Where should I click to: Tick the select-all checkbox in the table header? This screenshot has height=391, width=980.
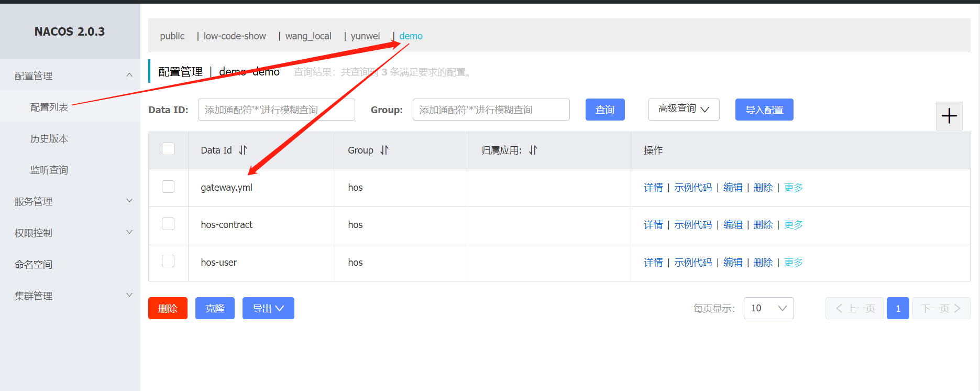click(x=168, y=149)
